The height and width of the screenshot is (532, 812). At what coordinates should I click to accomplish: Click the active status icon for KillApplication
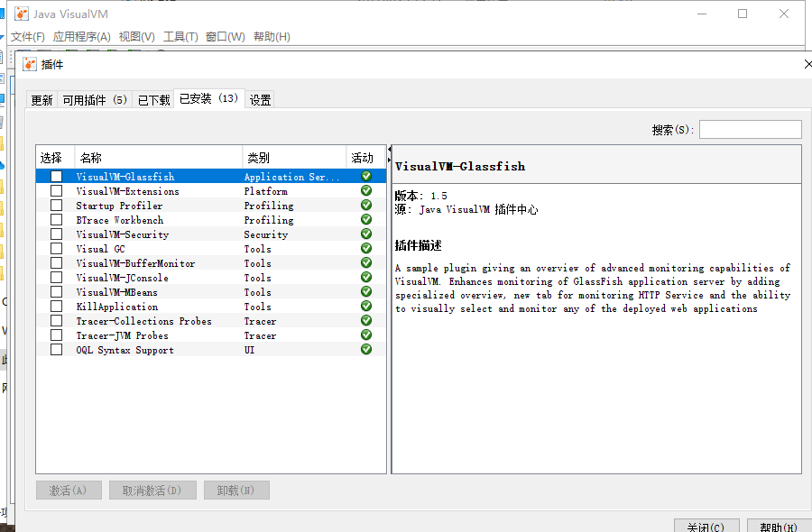click(366, 306)
